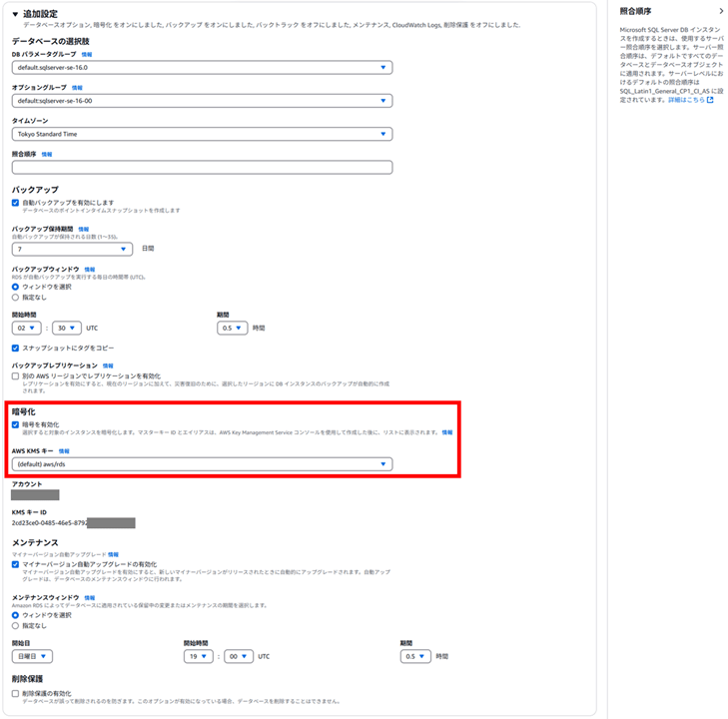Open the AWS KMS キー dropdown

click(x=202, y=464)
